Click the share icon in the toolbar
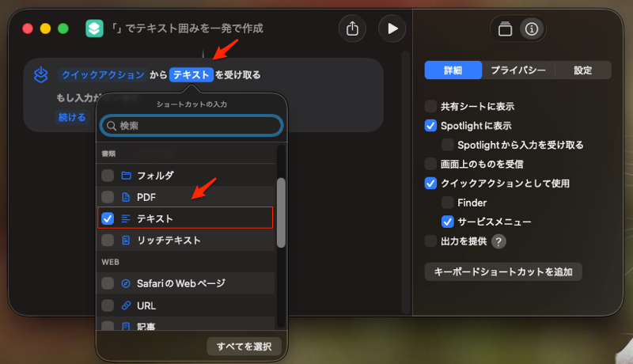Viewport: 633px width, 364px height. [x=352, y=28]
